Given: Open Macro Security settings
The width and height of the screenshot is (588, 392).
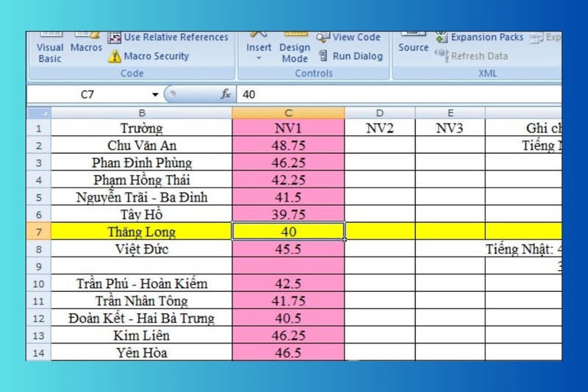Looking at the screenshot, I should [148, 57].
